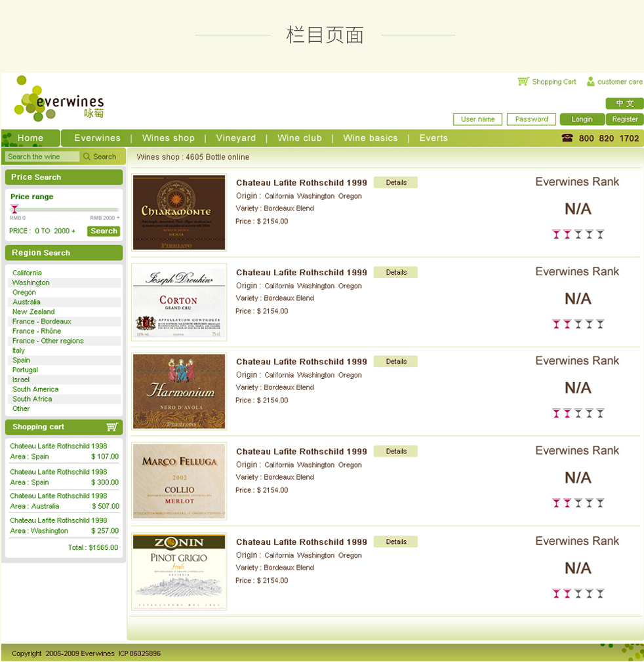Choose New Zealand in Region Search

(x=33, y=312)
